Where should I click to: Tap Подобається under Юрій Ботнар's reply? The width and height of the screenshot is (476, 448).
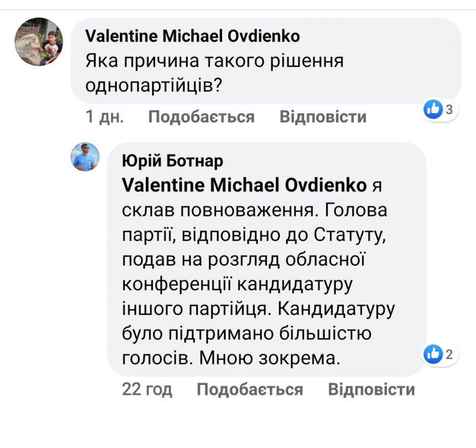tap(250, 390)
